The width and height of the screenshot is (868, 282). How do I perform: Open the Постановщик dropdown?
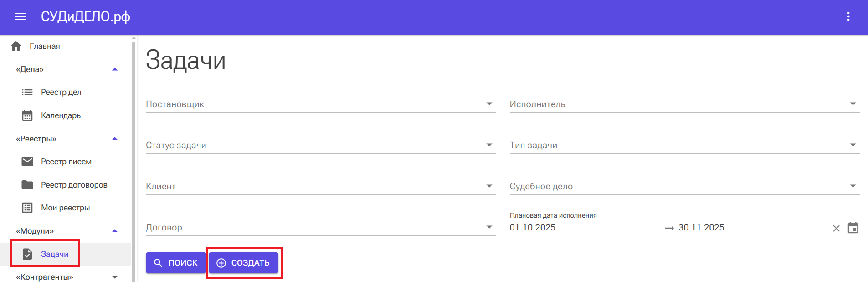click(x=489, y=104)
